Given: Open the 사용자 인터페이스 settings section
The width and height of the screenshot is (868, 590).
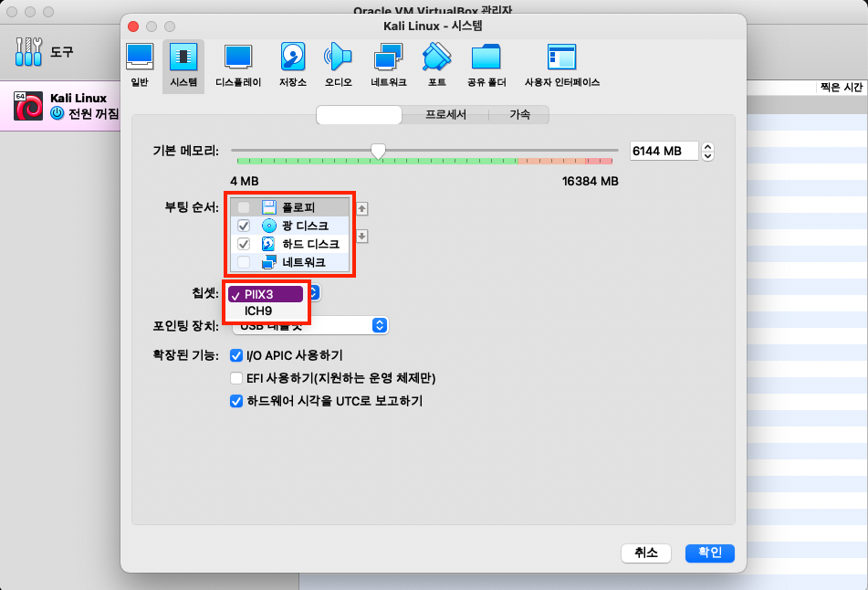Looking at the screenshot, I should click(562, 66).
